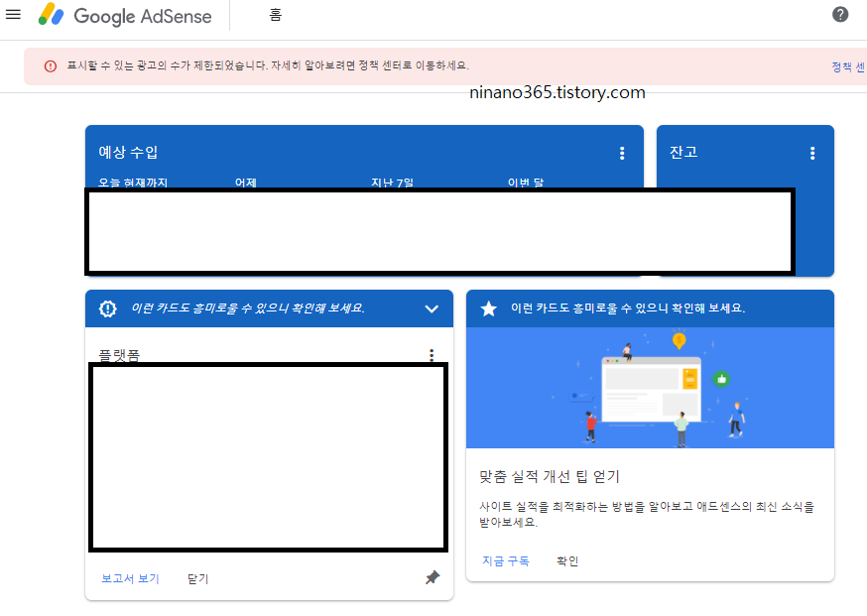This screenshot has width=867, height=616.
Task: Click the 잔고 card title
Action: tap(683, 152)
